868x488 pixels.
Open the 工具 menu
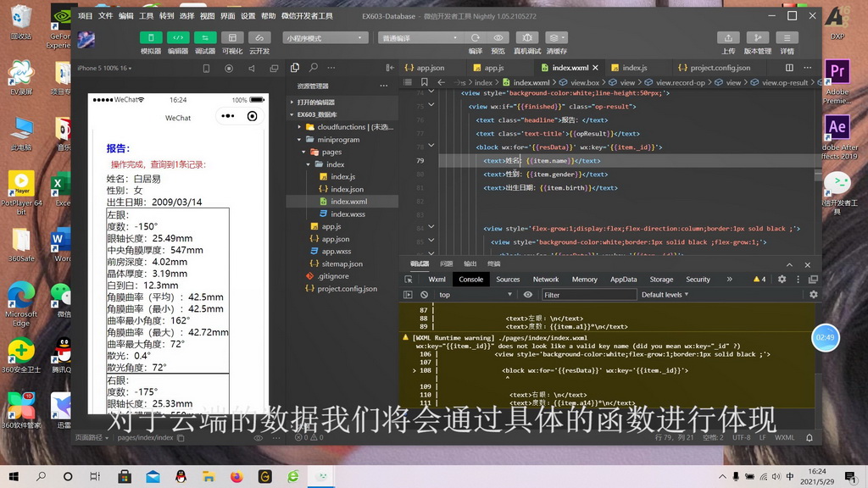[147, 15]
